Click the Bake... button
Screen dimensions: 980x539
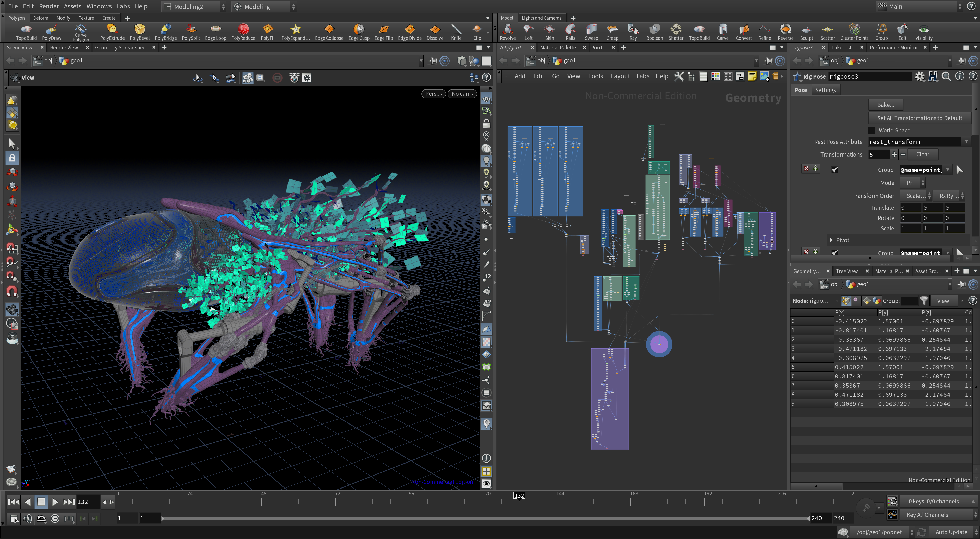point(885,105)
